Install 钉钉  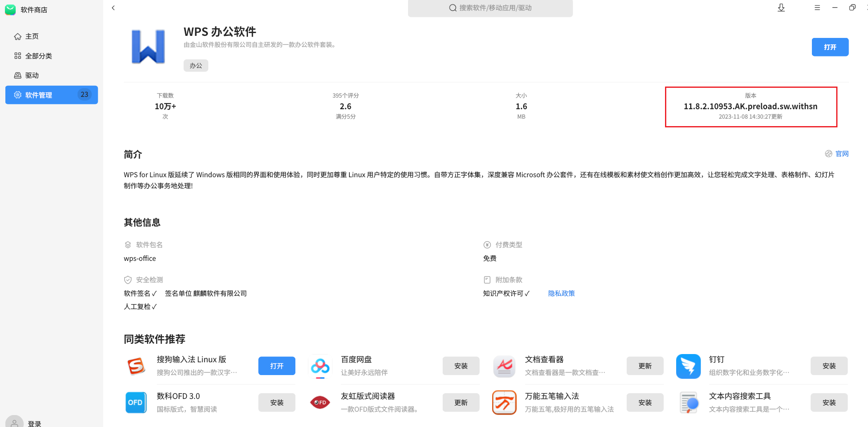point(829,366)
